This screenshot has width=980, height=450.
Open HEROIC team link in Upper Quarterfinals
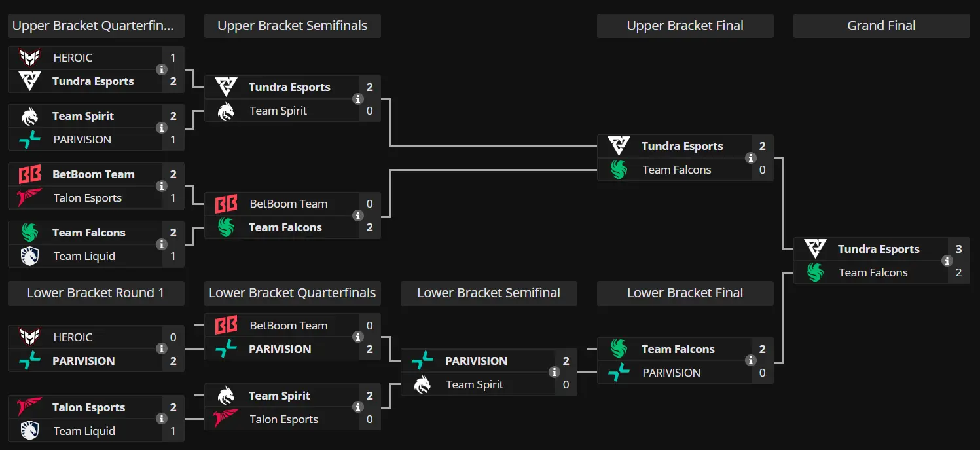coord(73,58)
